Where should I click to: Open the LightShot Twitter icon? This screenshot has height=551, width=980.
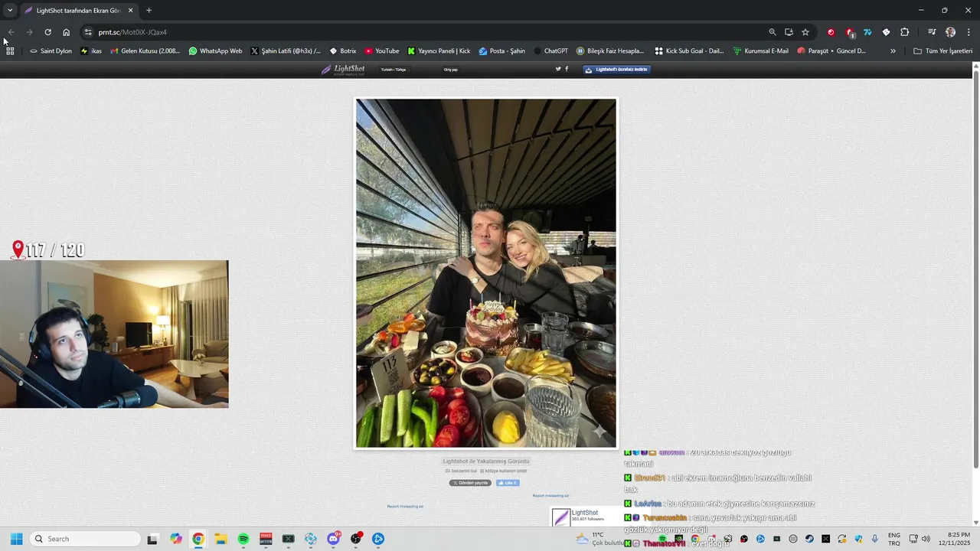[558, 69]
